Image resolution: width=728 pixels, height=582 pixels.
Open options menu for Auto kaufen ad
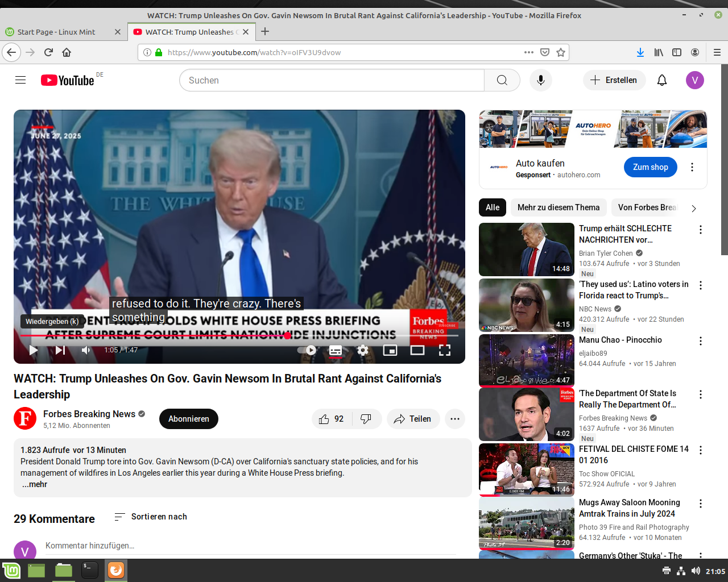click(692, 167)
